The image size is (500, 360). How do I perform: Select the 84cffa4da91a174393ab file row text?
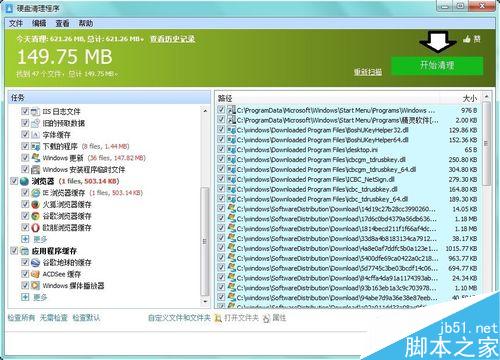click(x=337, y=278)
